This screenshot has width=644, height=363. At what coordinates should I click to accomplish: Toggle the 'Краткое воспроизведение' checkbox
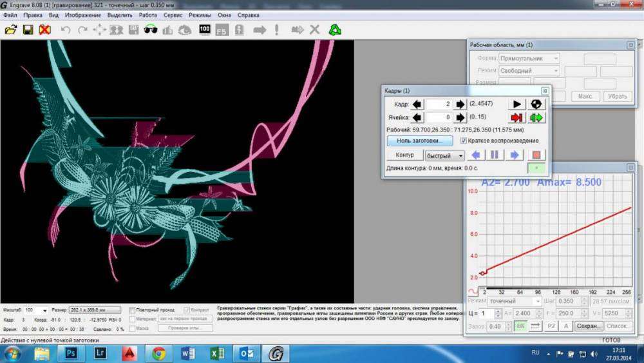pyautogui.click(x=463, y=141)
